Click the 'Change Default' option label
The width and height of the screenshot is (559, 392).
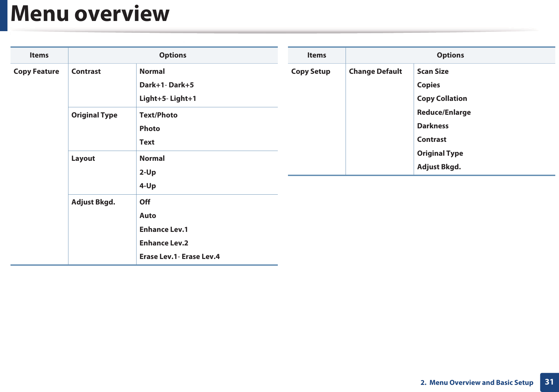point(375,71)
